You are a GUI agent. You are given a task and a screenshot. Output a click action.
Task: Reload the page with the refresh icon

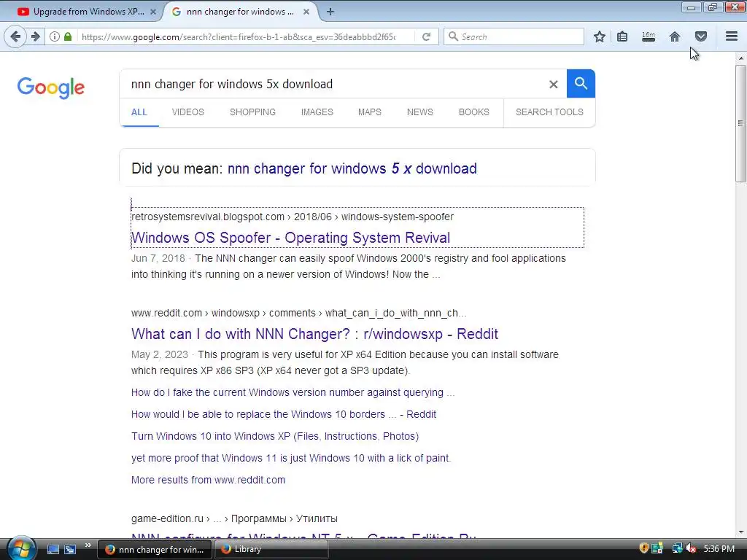(426, 36)
